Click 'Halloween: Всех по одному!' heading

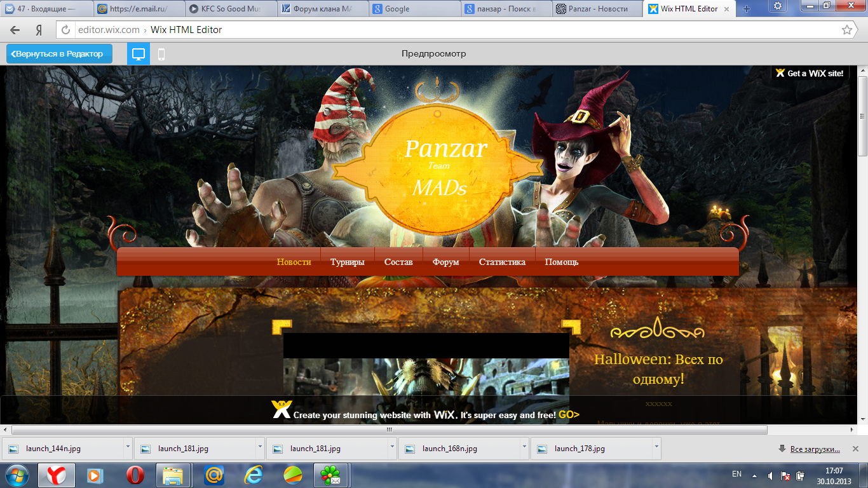pos(658,369)
